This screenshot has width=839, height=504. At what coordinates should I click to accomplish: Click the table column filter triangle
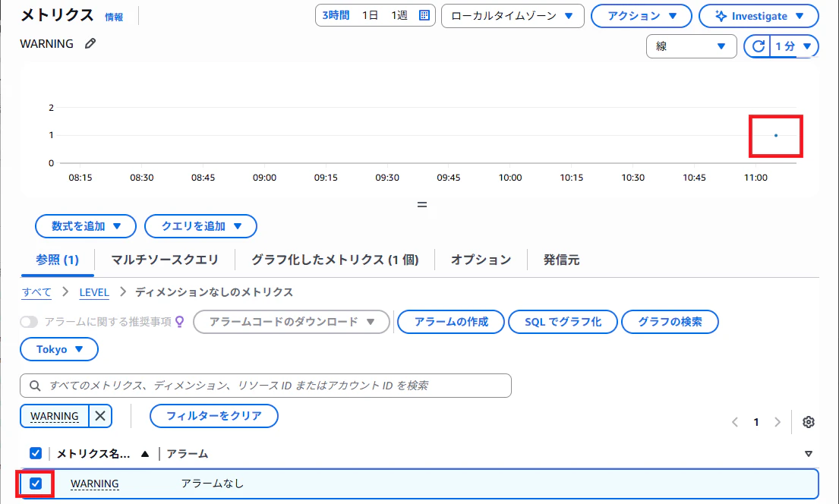(809, 454)
